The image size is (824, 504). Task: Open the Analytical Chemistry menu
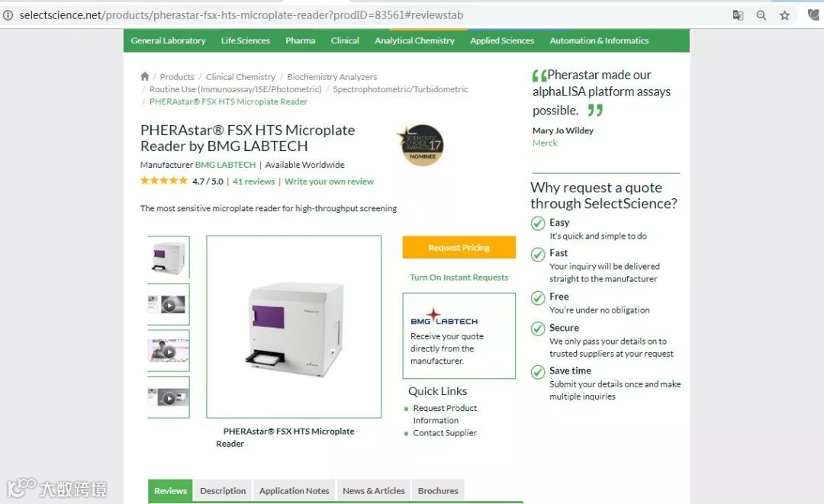(x=414, y=40)
